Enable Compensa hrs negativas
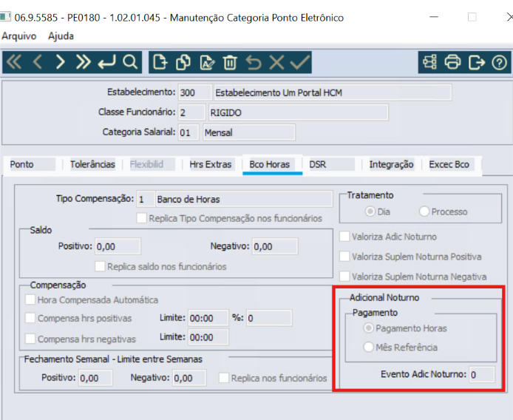Viewport: 513px width, 420px height. point(30,339)
